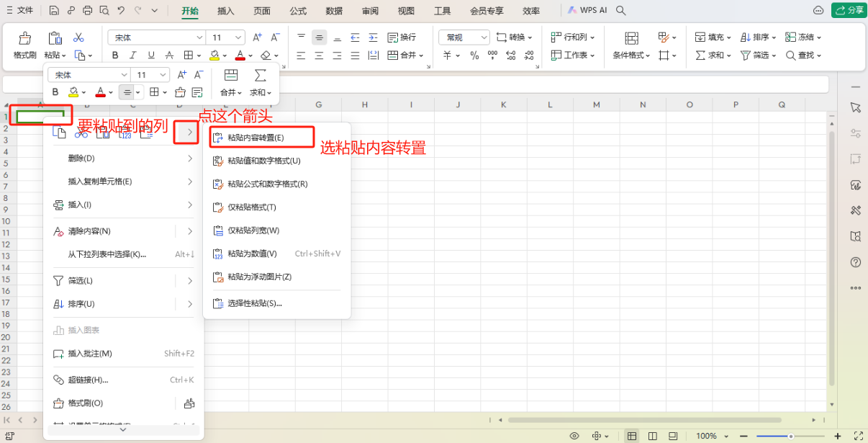Click the Cut scissors icon in ribbon
The image size is (868, 443).
[x=79, y=37]
